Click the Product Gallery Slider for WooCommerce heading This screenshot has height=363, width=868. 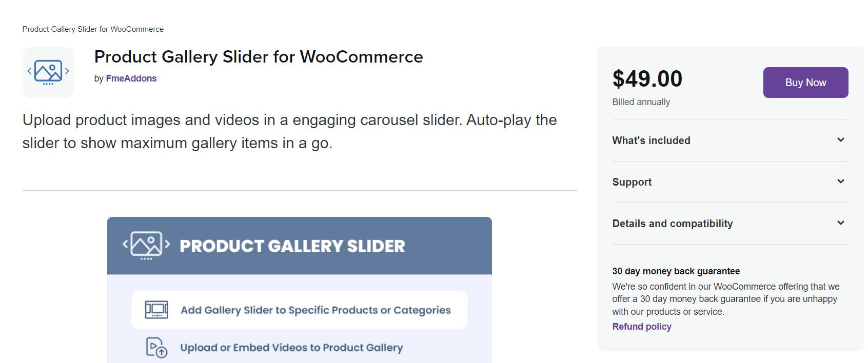point(259,57)
